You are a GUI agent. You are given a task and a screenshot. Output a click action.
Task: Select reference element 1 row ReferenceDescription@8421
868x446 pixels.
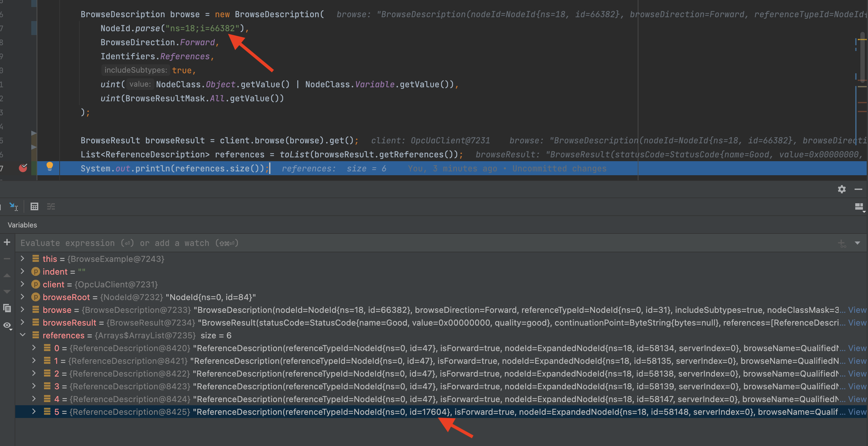441,361
